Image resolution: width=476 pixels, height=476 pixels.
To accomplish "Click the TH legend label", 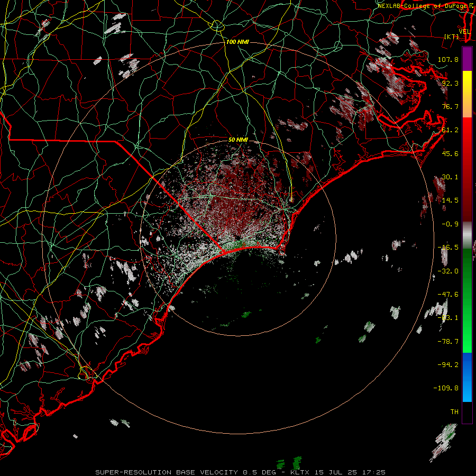I will [x=454, y=412].
